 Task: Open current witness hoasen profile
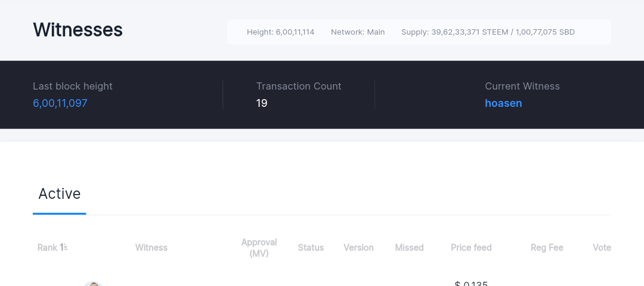(x=503, y=103)
